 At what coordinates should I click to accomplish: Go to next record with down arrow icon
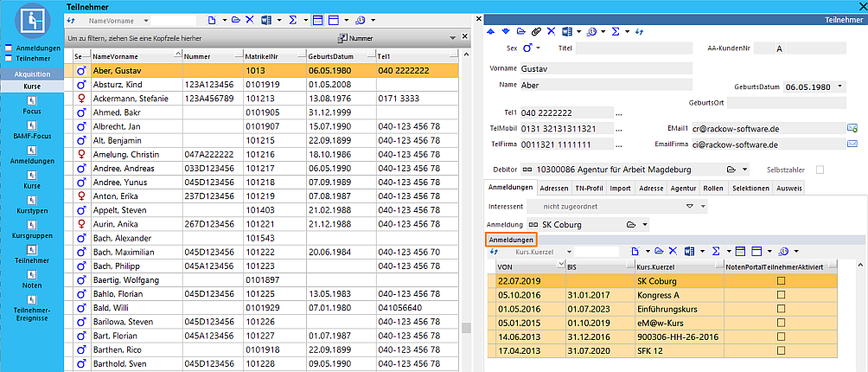[x=506, y=31]
